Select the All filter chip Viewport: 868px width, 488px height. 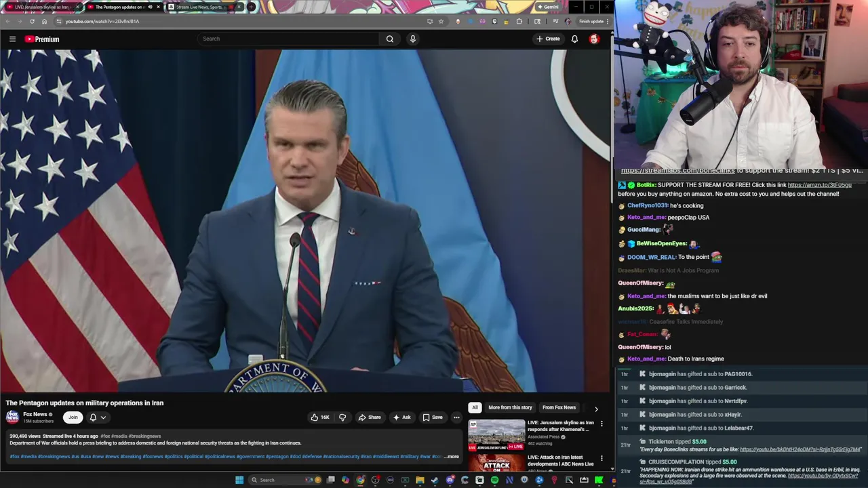[x=475, y=407]
